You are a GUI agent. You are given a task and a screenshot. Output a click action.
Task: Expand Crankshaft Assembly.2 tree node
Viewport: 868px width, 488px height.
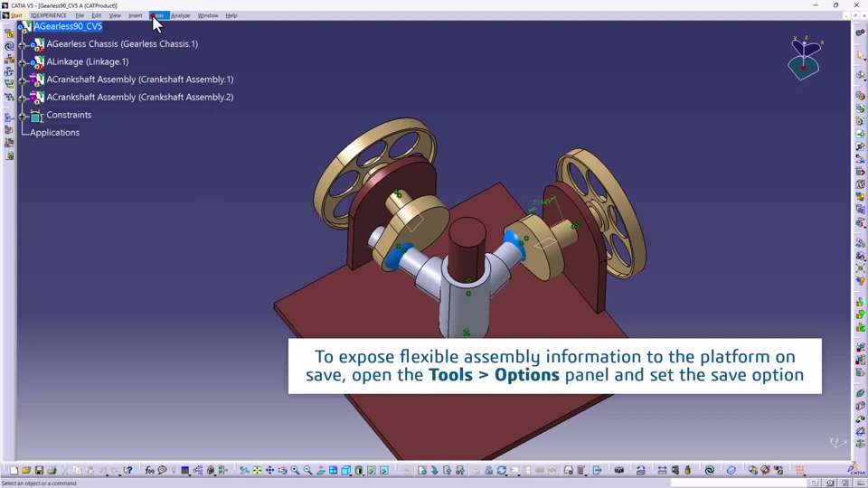22,98
